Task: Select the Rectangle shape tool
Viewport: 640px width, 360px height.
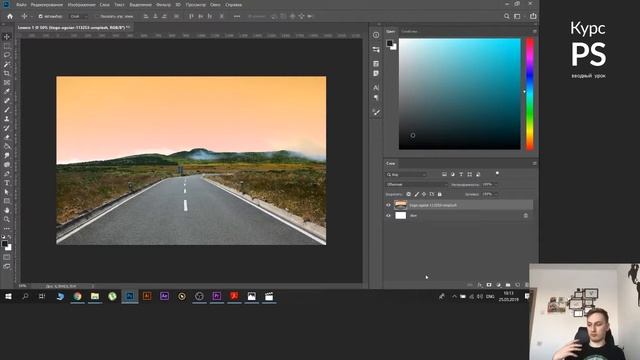Action: tap(7, 201)
